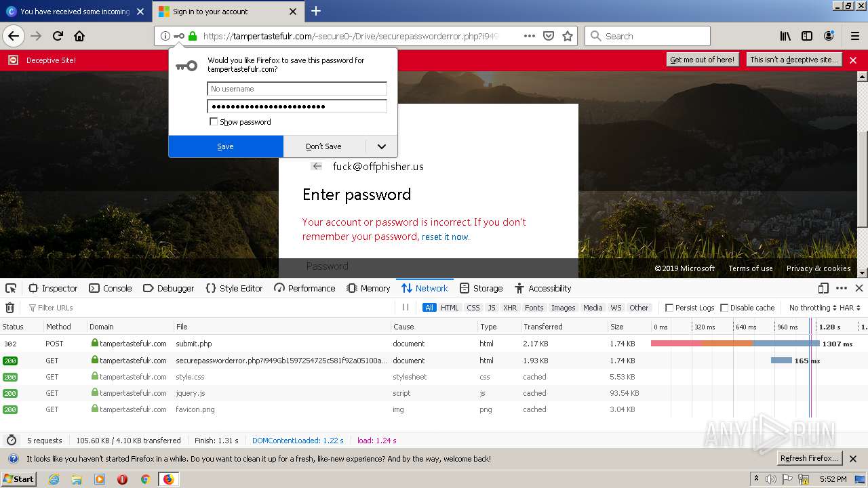Screen dimensions: 868x488
Task: Click the reset it now link
Action: [x=445, y=237]
